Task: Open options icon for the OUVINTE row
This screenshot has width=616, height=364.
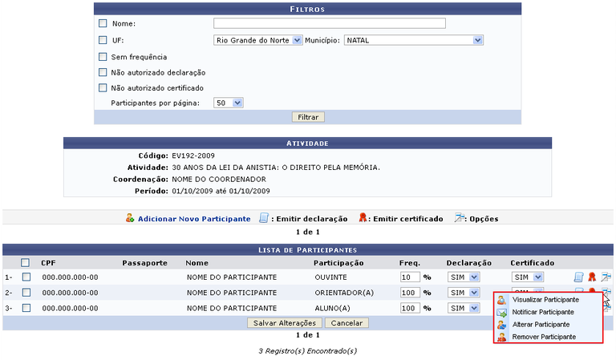Action: tap(606, 277)
